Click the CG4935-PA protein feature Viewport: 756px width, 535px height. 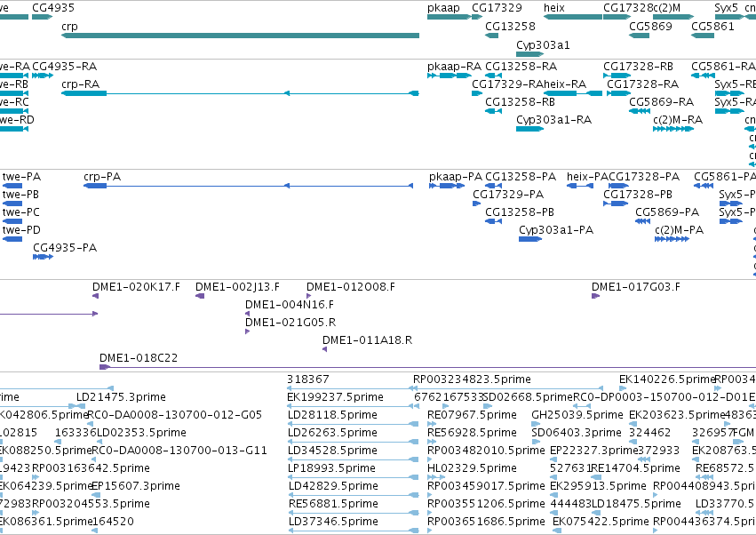(x=43, y=257)
